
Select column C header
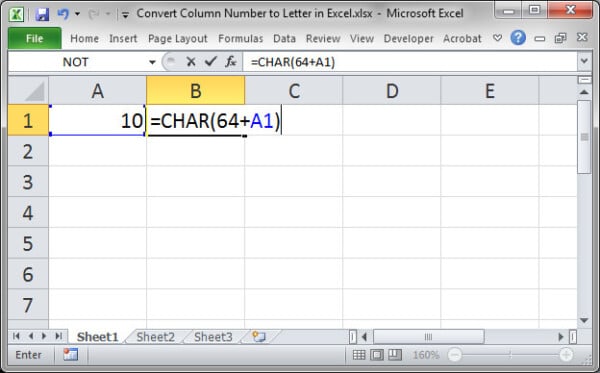294,91
